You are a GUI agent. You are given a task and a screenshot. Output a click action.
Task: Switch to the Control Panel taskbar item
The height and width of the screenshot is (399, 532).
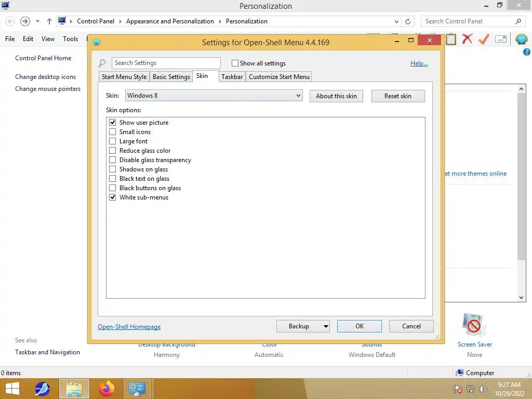137,389
